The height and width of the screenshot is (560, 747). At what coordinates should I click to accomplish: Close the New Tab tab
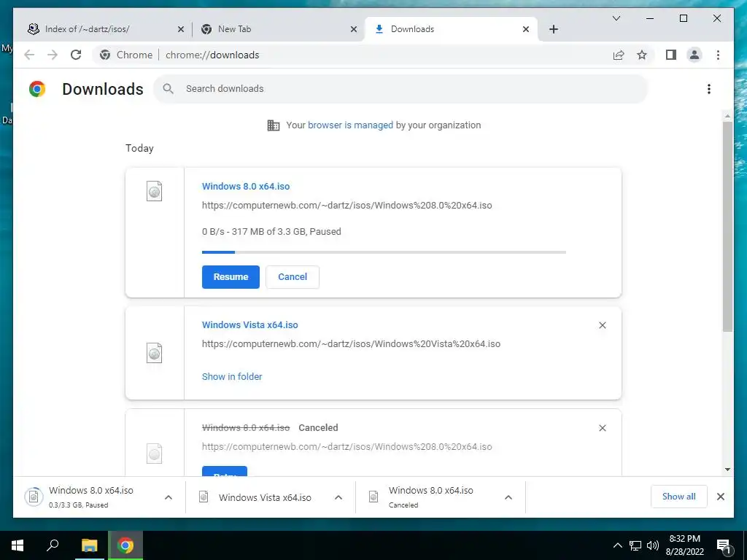354,29
